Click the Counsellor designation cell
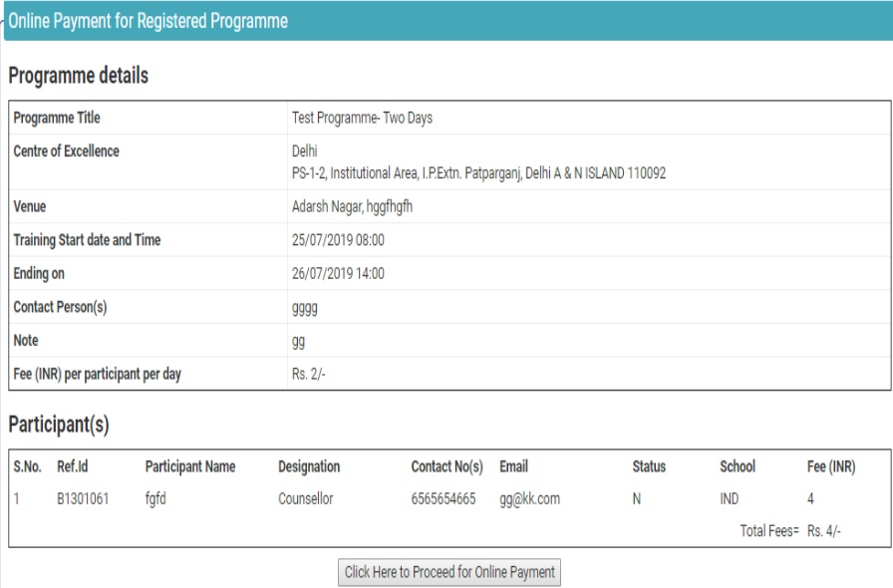Viewport: 893px width, 588px height. coord(306,499)
